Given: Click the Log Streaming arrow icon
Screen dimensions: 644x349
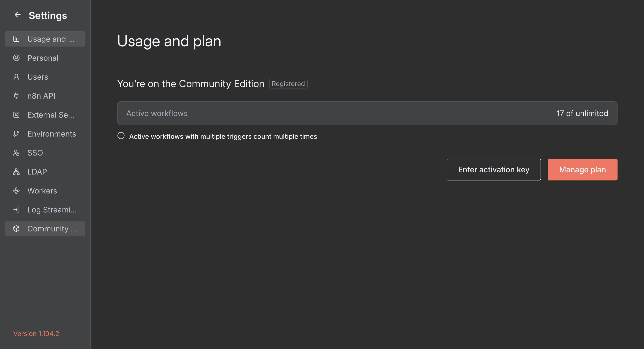Looking at the screenshot, I should tap(16, 210).
